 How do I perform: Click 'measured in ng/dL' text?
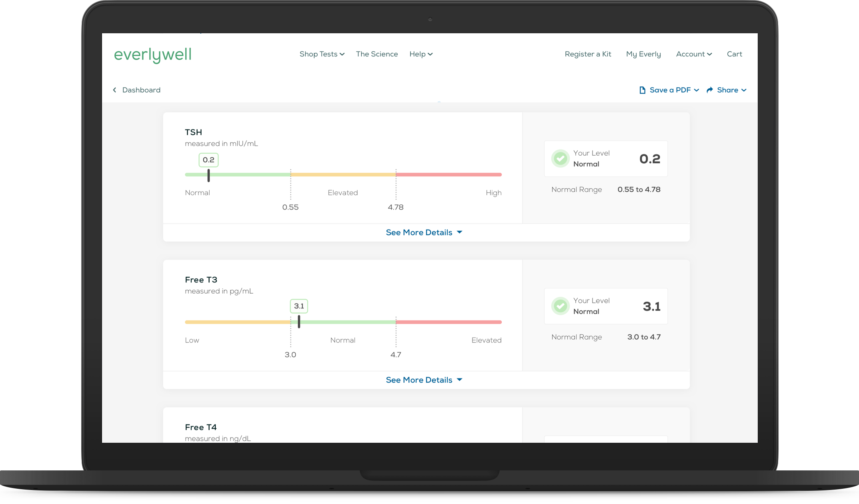pos(218,439)
